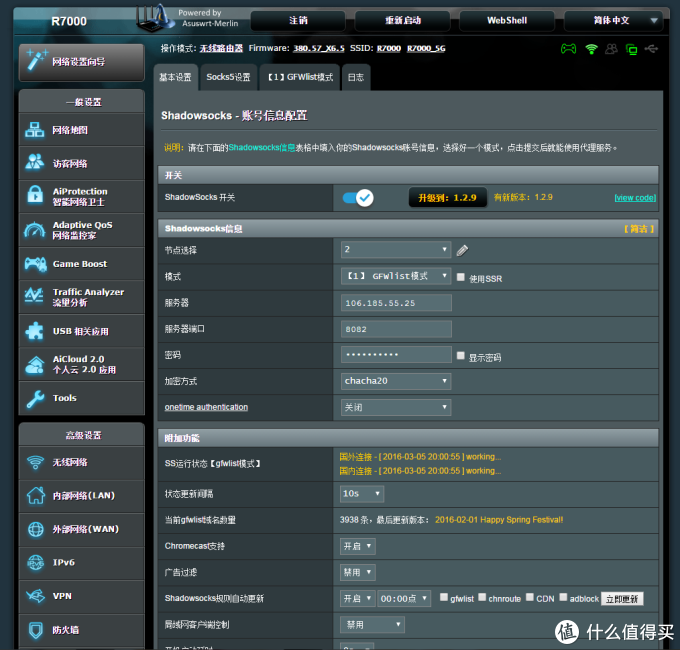
Task: Open the USB 相关应用 puzzle icon
Action: [35, 331]
